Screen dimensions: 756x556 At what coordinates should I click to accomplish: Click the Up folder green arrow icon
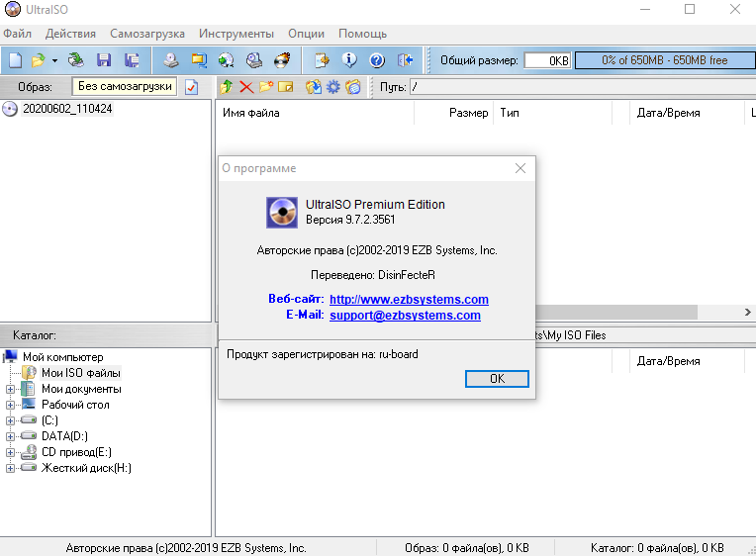227,87
